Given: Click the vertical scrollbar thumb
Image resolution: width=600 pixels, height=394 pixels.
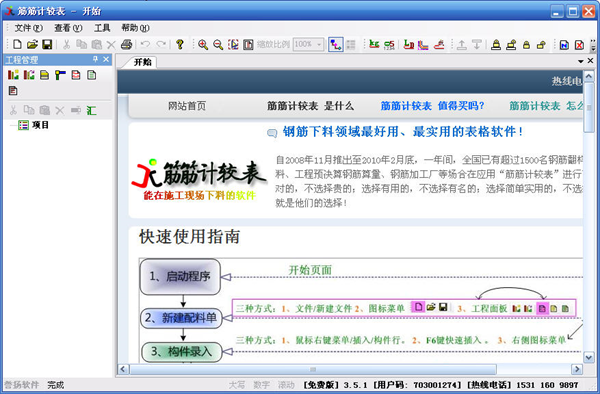Looking at the screenshot, I should click(589, 107).
